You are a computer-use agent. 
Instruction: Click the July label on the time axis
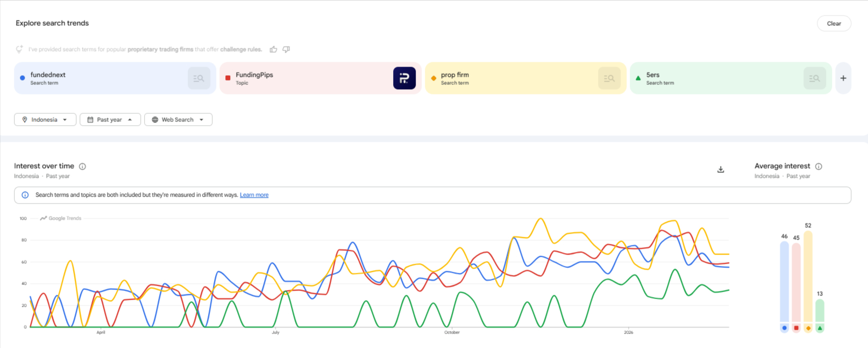[275, 332]
